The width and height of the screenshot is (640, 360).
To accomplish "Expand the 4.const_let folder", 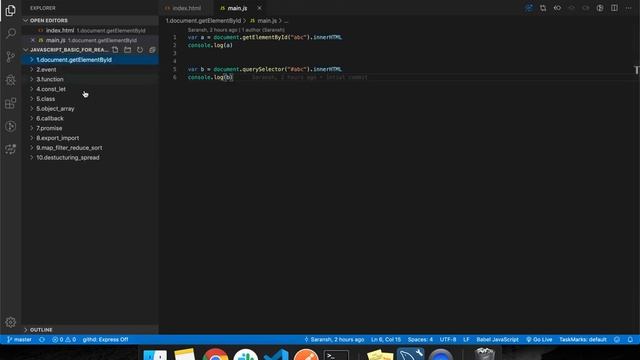I will [90, 89].
